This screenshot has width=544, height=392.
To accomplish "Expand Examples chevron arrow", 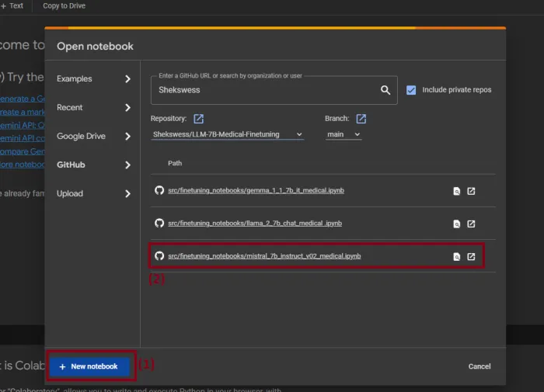I will [127, 79].
